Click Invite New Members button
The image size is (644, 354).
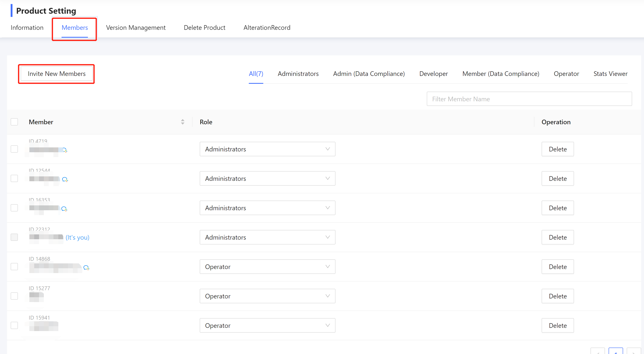(57, 74)
